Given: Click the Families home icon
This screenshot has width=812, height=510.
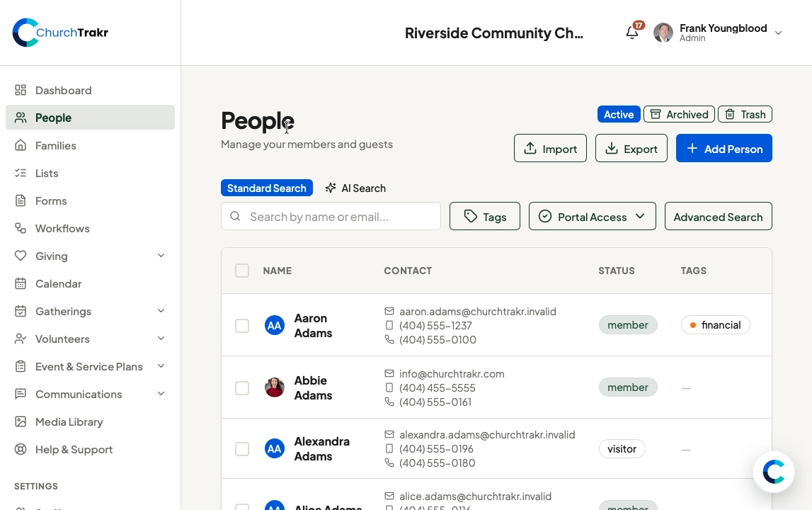Looking at the screenshot, I should tap(21, 145).
